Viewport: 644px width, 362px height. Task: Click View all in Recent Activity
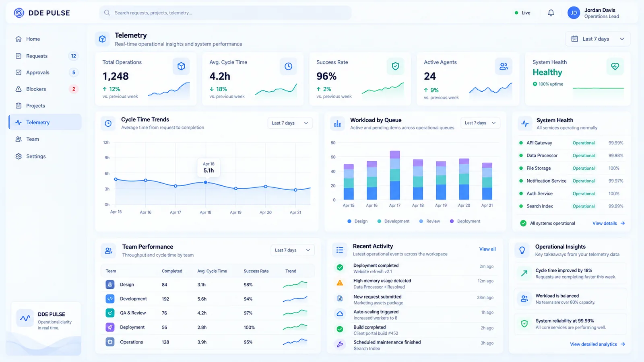(487, 249)
